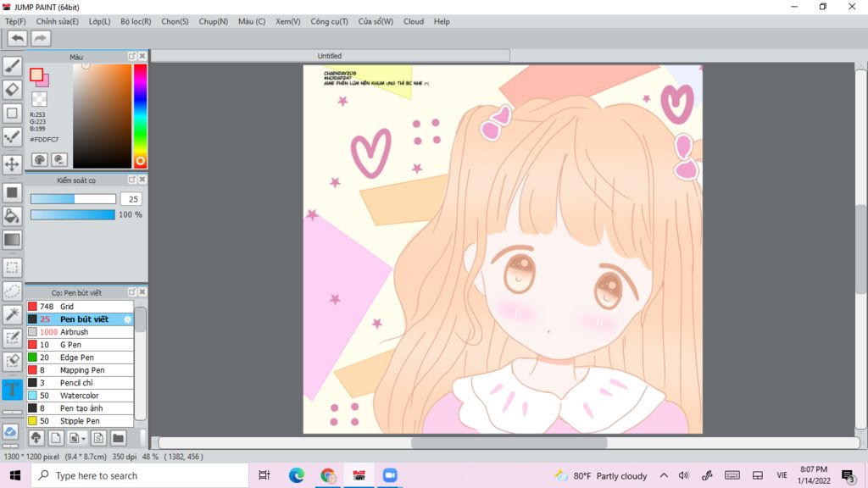
Task: Select the Select Pen tool
Action: pyautogui.click(x=12, y=338)
